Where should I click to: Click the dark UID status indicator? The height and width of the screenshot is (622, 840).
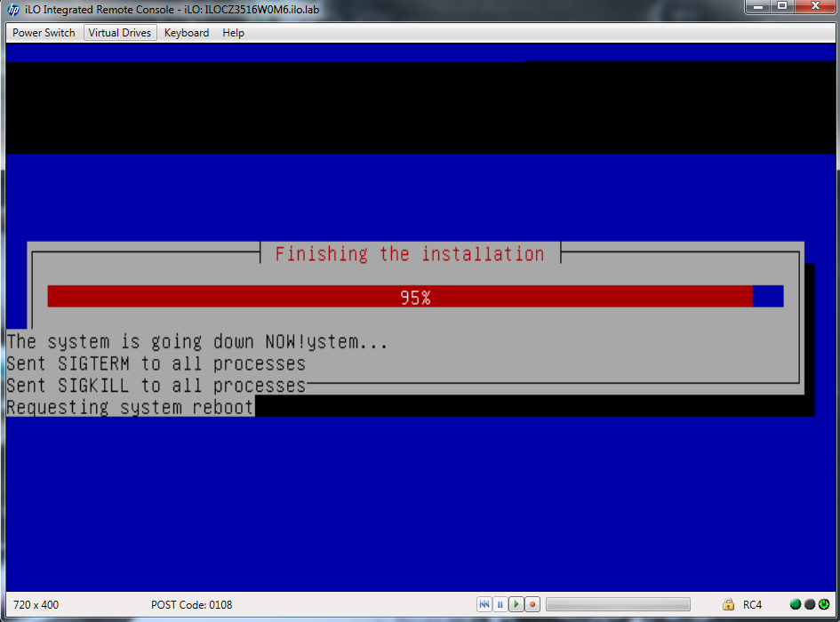coord(810,604)
